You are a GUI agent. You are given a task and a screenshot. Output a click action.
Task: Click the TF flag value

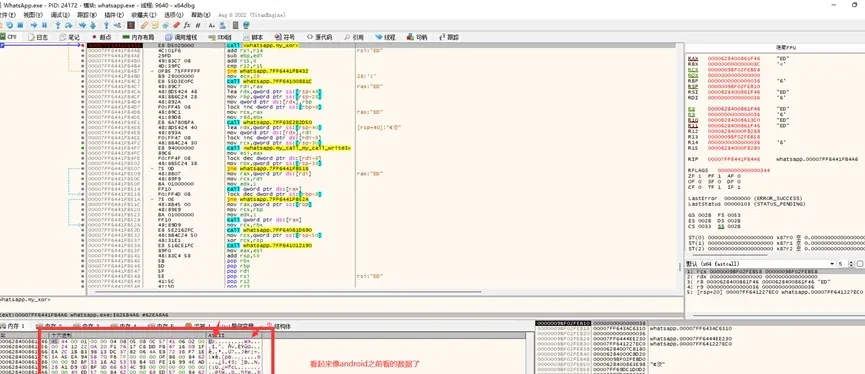(720, 188)
